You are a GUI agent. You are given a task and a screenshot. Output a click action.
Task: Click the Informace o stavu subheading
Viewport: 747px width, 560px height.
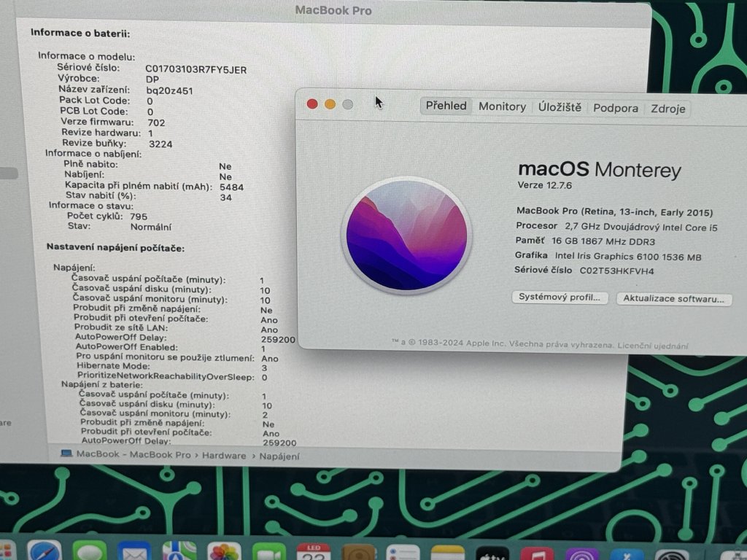91,206
